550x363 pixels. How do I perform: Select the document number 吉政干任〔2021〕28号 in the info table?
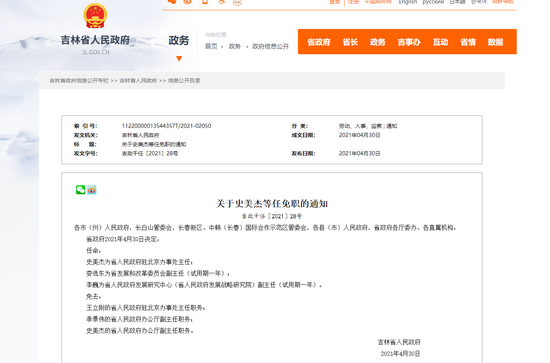[150, 153]
